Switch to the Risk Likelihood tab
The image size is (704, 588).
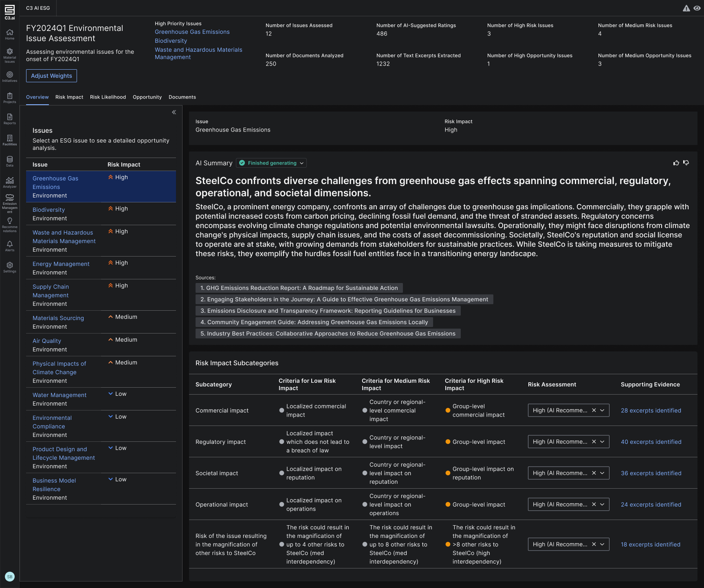108,97
